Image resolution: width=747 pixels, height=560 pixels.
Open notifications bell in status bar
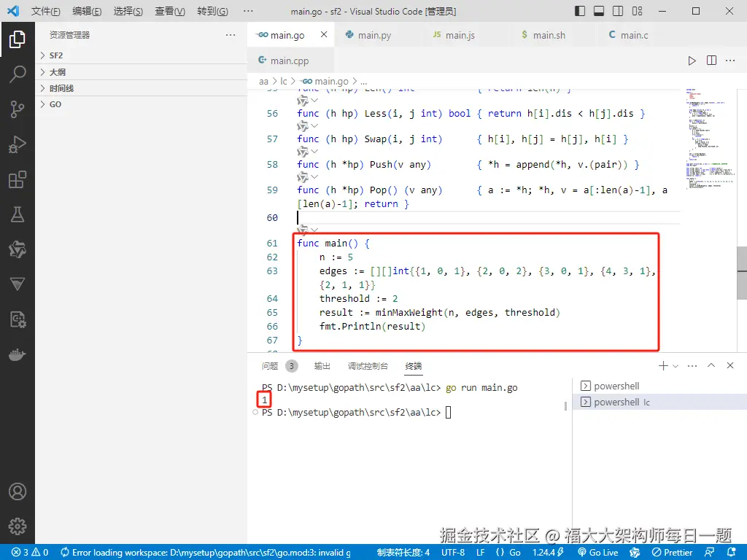(732, 553)
